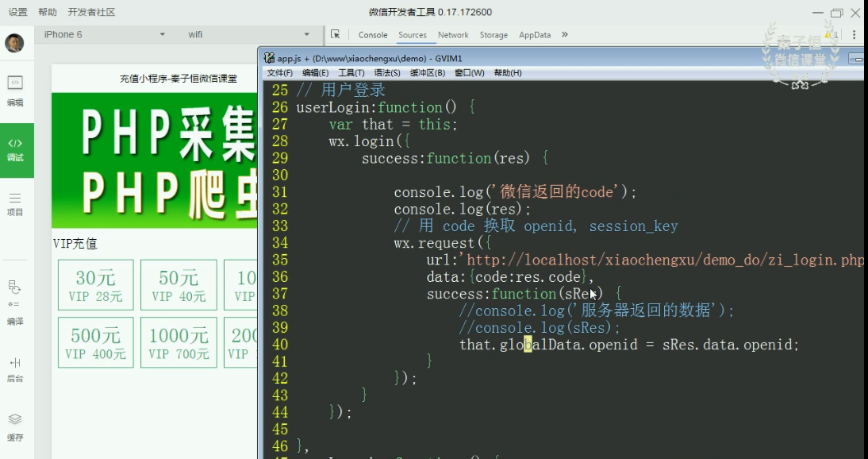Viewport: 868px width, 459px height.
Task: Open GVIM 编辑(E) menu
Action: (x=315, y=73)
